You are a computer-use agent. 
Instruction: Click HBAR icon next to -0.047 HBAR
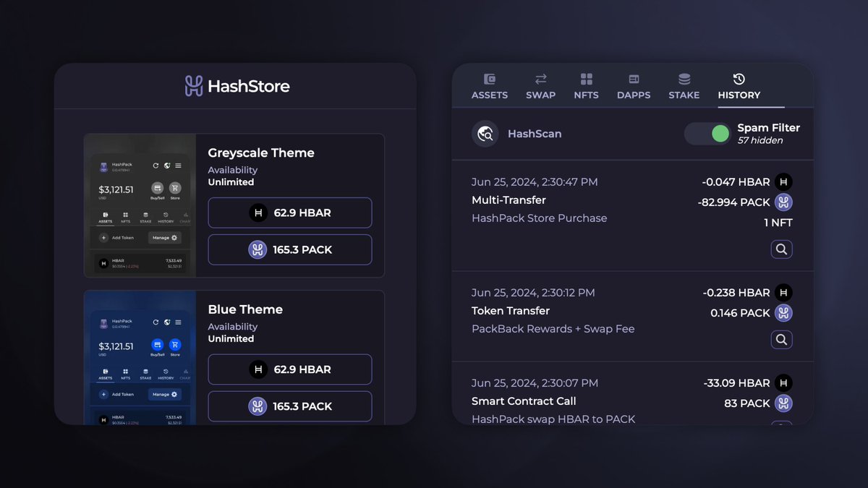(x=783, y=182)
